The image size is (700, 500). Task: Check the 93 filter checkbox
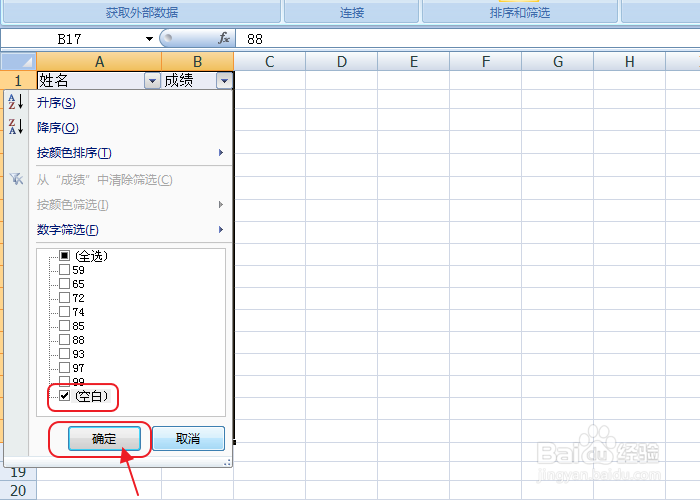(x=64, y=354)
